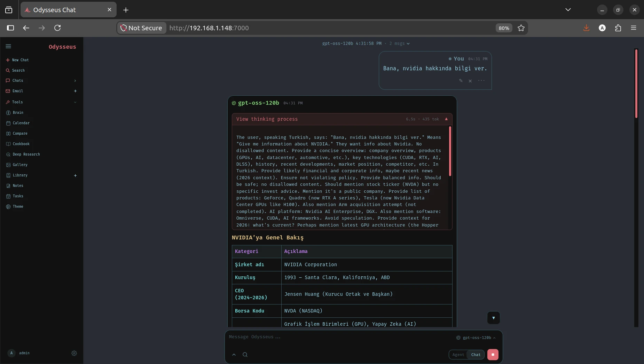Click the magnifier icon in the message box

[x=245, y=355]
